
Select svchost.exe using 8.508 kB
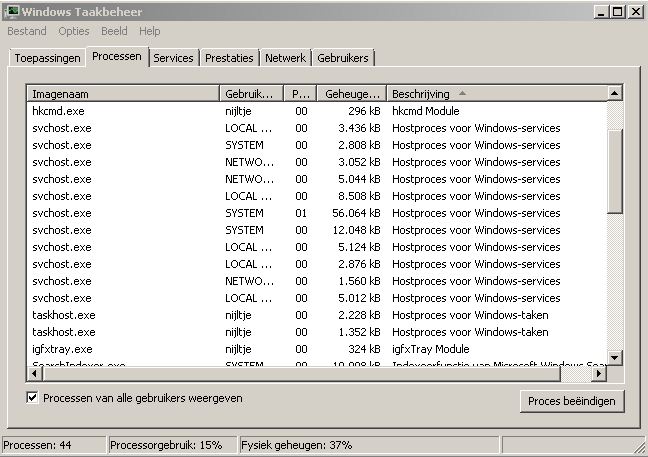[317, 196]
